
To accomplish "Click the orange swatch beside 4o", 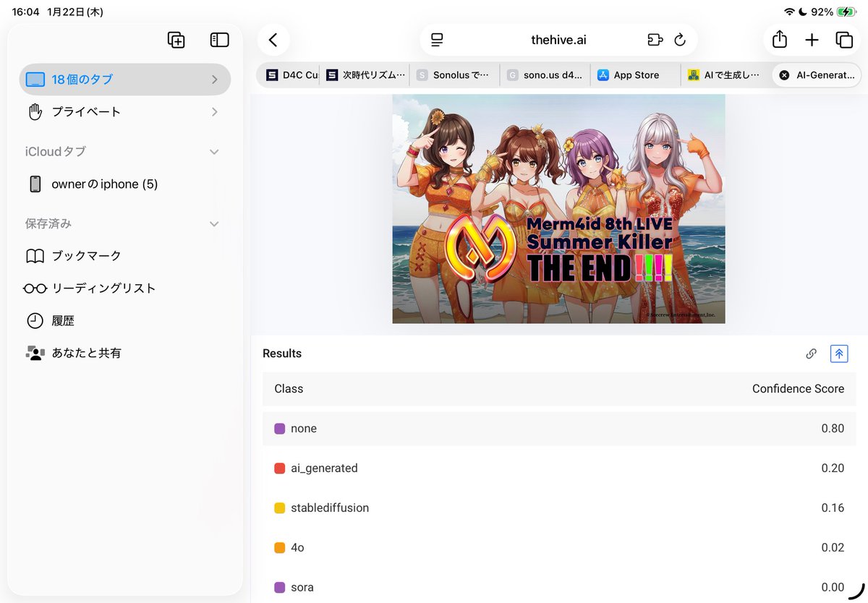I will [x=280, y=548].
